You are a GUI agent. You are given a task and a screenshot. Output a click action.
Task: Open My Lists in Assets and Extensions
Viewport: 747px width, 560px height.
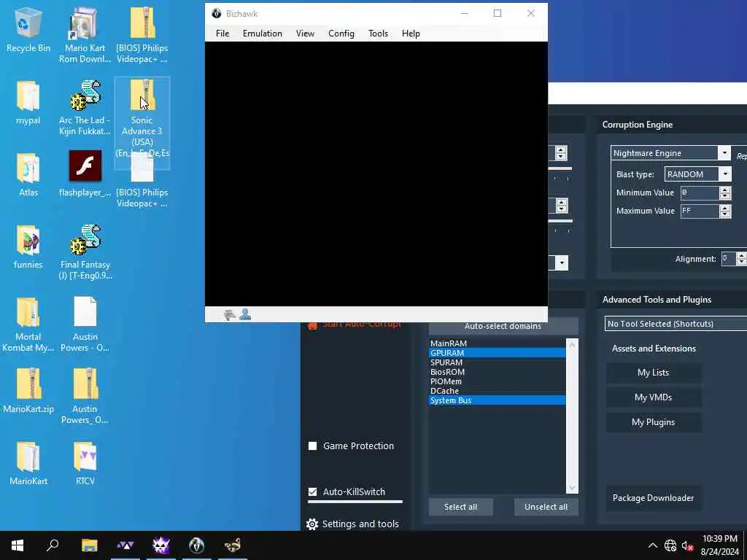[x=653, y=373]
